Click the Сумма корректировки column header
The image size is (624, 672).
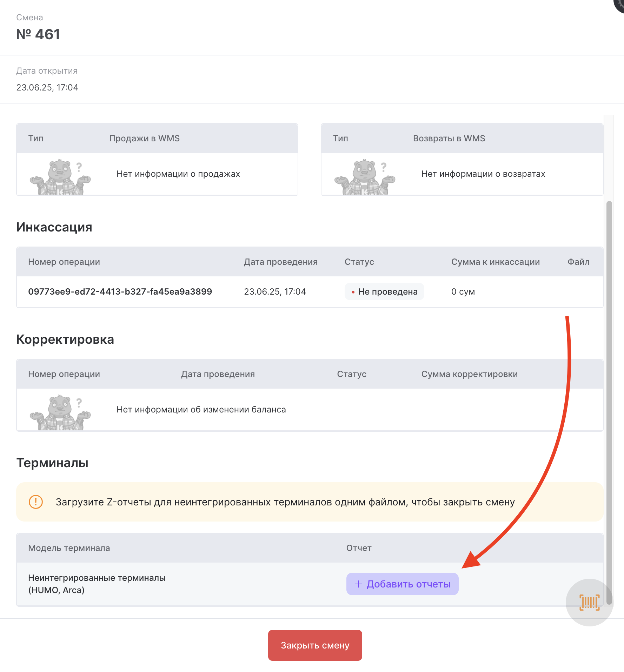pos(469,374)
